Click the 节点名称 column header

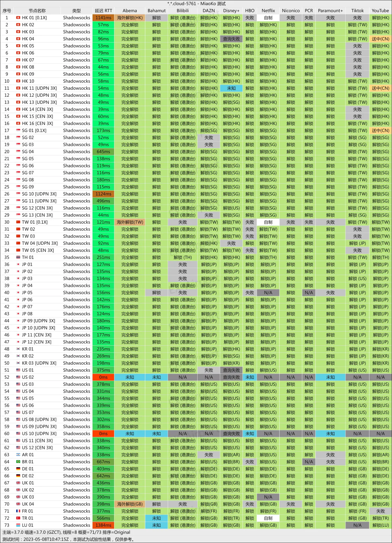tap(37, 11)
